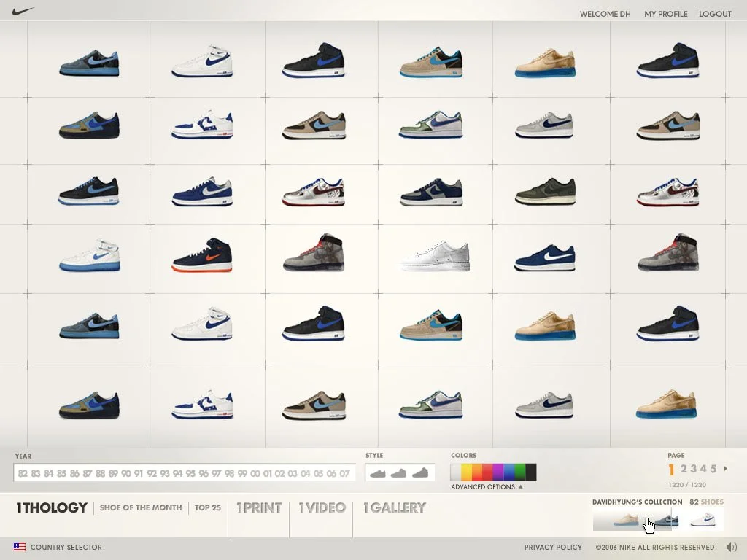
Task: Filter by the blue color swatch
Action: click(x=509, y=472)
